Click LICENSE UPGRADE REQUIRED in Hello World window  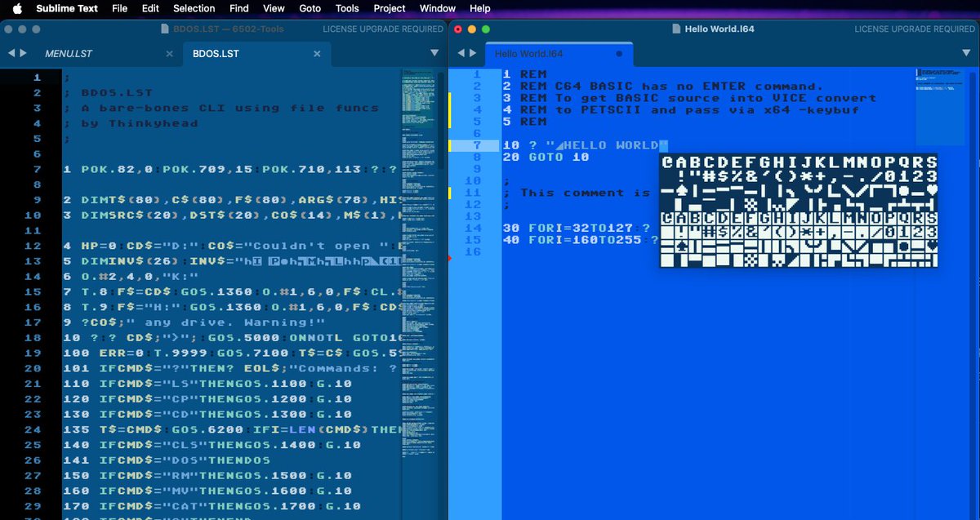click(x=915, y=29)
